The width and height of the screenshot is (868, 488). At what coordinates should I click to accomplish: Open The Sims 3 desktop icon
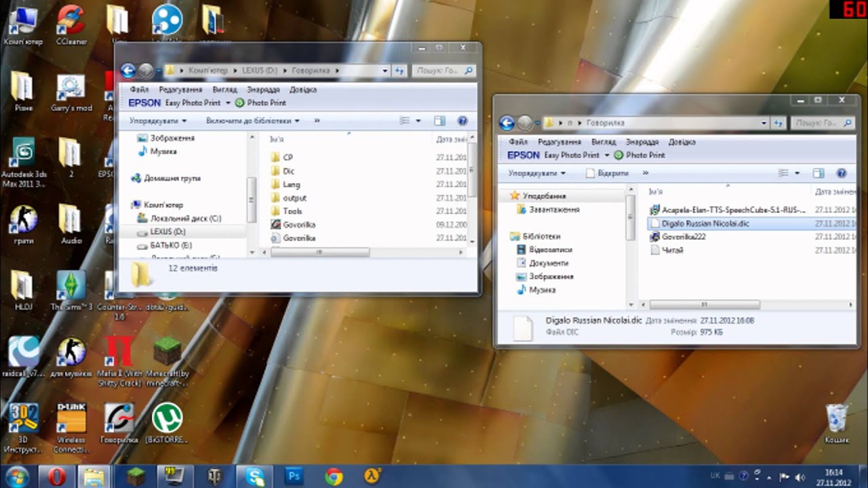click(x=71, y=289)
